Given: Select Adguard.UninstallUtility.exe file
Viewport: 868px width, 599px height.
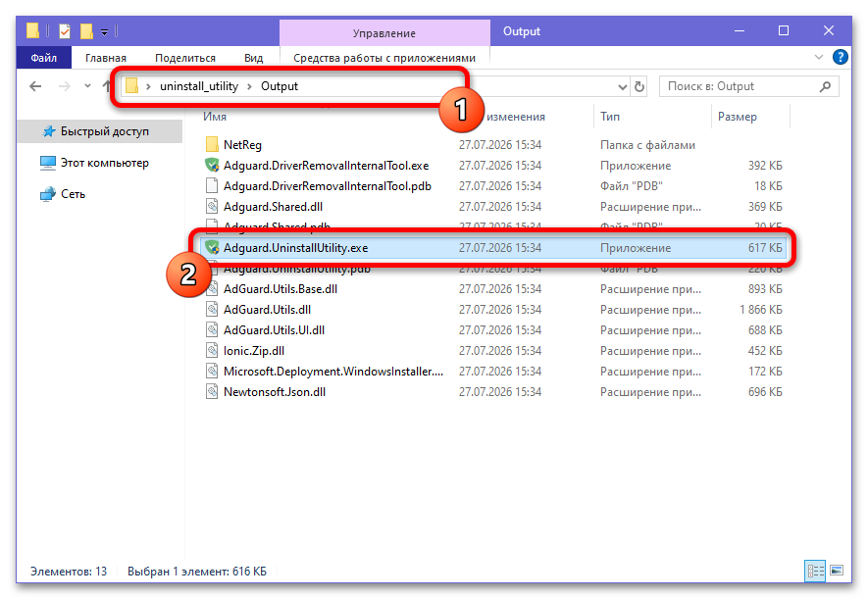Looking at the screenshot, I should [492, 248].
